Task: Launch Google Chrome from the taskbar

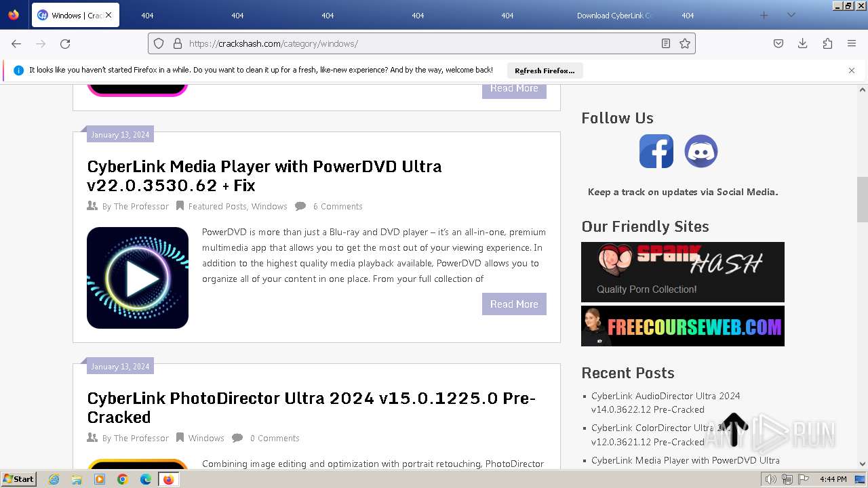Action: point(123,479)
